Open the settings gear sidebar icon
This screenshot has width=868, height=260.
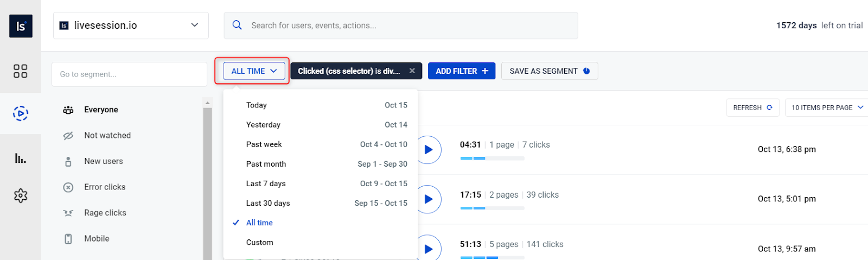click(21, 195)
